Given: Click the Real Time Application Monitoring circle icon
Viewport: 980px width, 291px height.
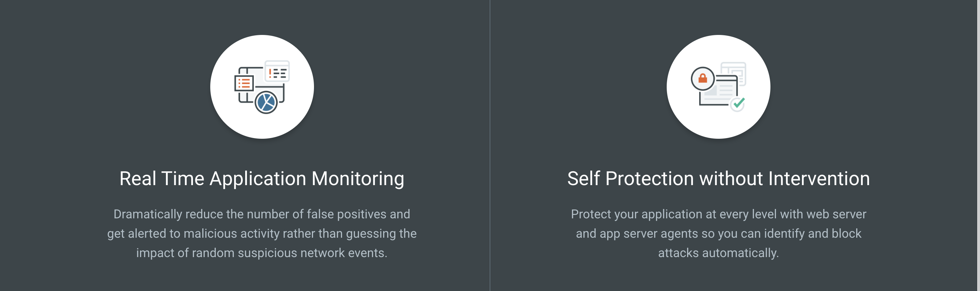Looking at the screenshot, I should pyautogui.click(x=262, y=87).
